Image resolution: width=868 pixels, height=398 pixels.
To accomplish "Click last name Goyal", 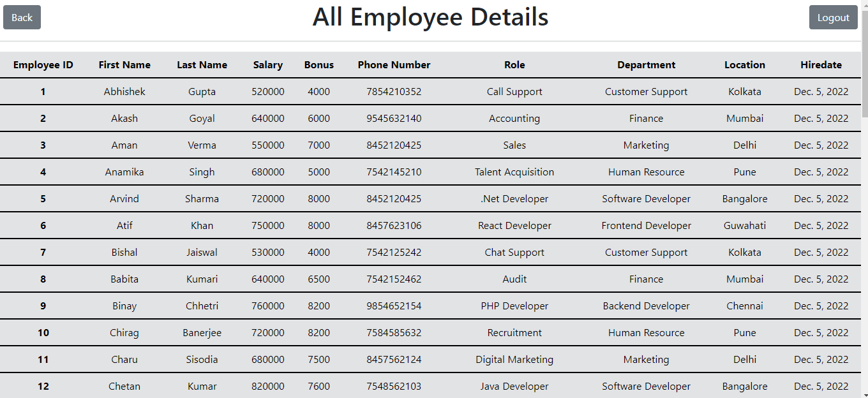I will coord(202,119).
